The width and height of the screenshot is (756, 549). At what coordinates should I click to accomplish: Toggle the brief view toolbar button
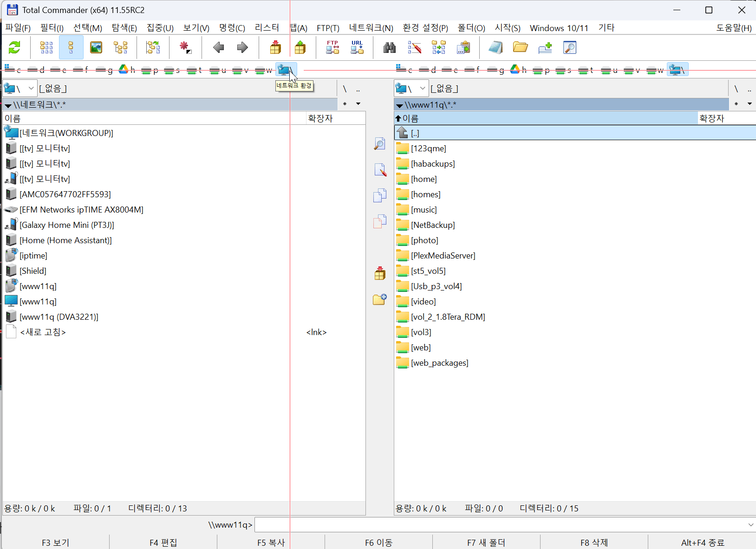pyautogui.click(x=46, y=47)
